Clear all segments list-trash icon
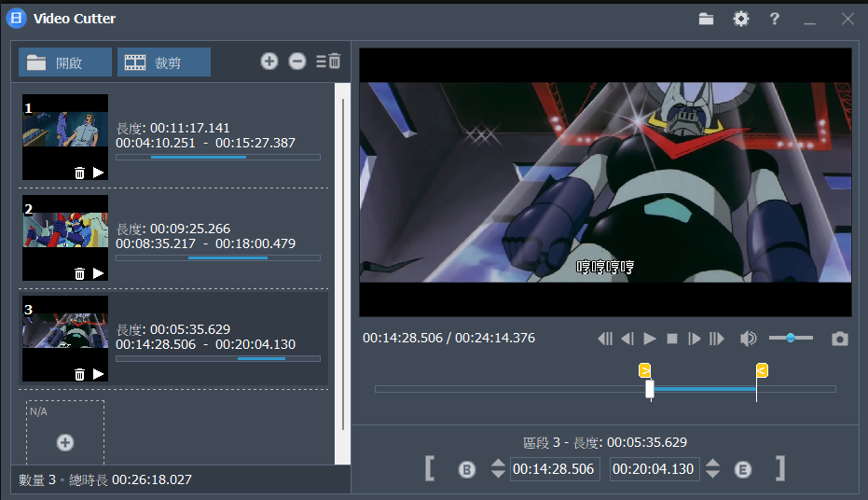The image size is (868, 500). click(329, 61)
